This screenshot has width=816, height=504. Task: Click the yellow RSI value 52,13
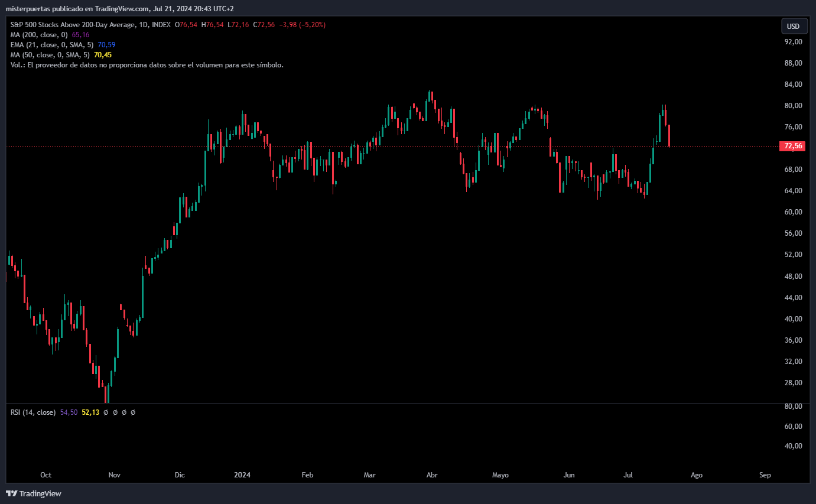[90, 412]
